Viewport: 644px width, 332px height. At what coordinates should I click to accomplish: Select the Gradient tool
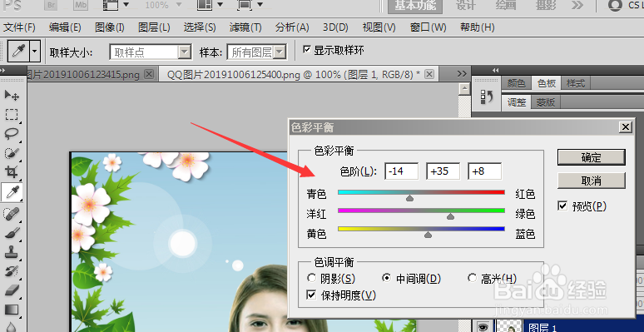click(12, 310)
